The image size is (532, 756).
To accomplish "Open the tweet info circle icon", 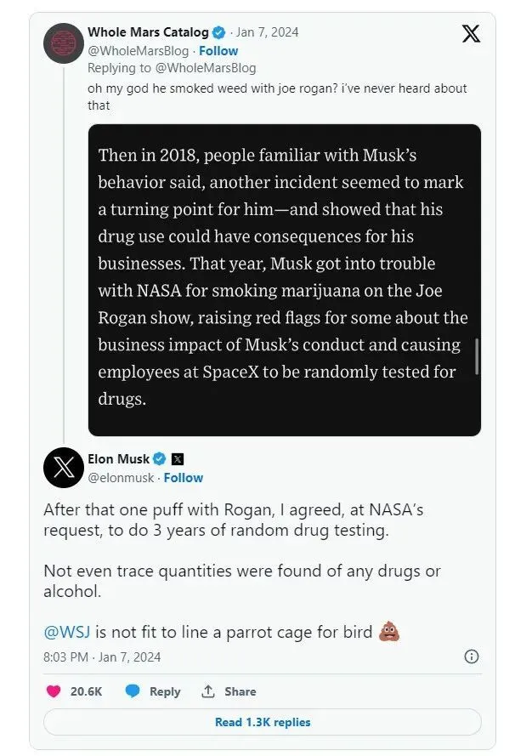I will pos(472,657).
